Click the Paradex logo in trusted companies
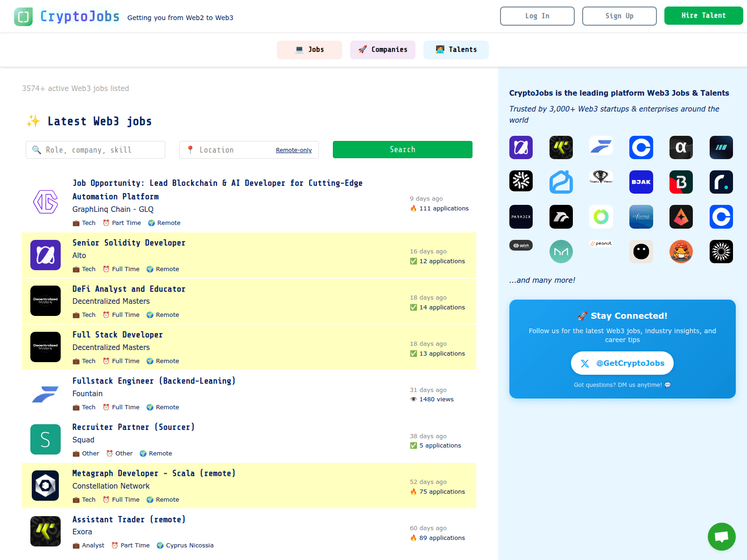This screenshot has width=747, height=560. (x=521, y=217)
